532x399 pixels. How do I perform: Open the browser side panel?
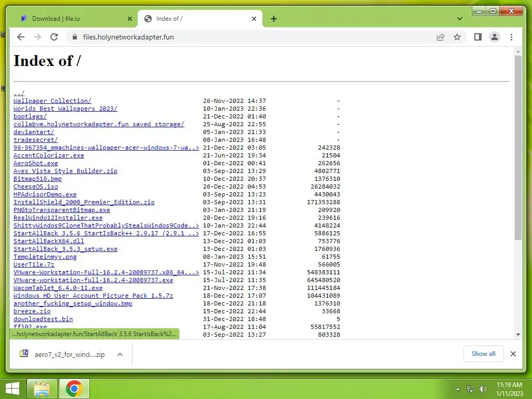coord(478,37)
